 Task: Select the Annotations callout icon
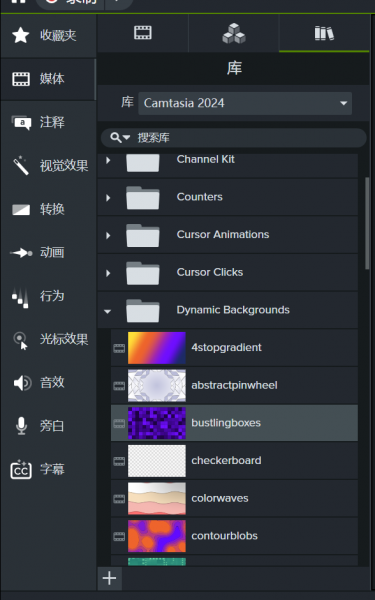(21, 122)
